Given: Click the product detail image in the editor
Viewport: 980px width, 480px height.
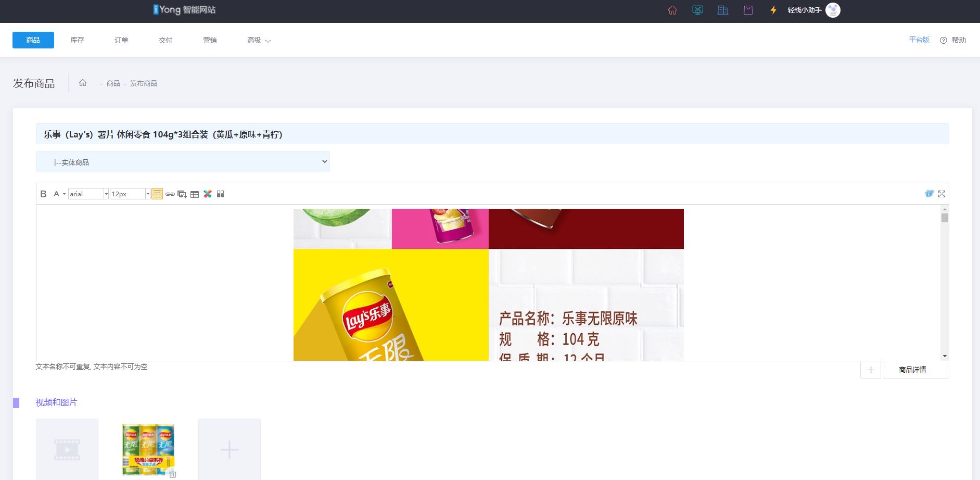Looking at the screenshot, I should (489, 284).
